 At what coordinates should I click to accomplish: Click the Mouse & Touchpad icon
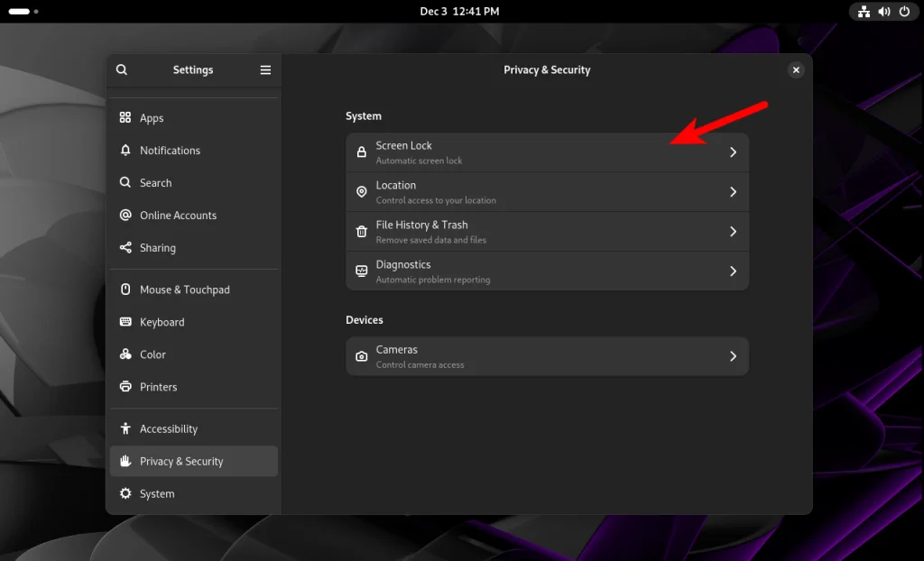click(x=125, y=289)
